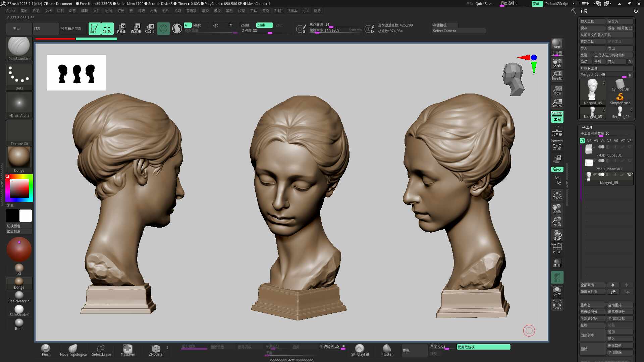Image resolution: width=644 pixels, height=362 pixels.
Task: Click the QuickSave button
Action: click(x=484, y=4)
